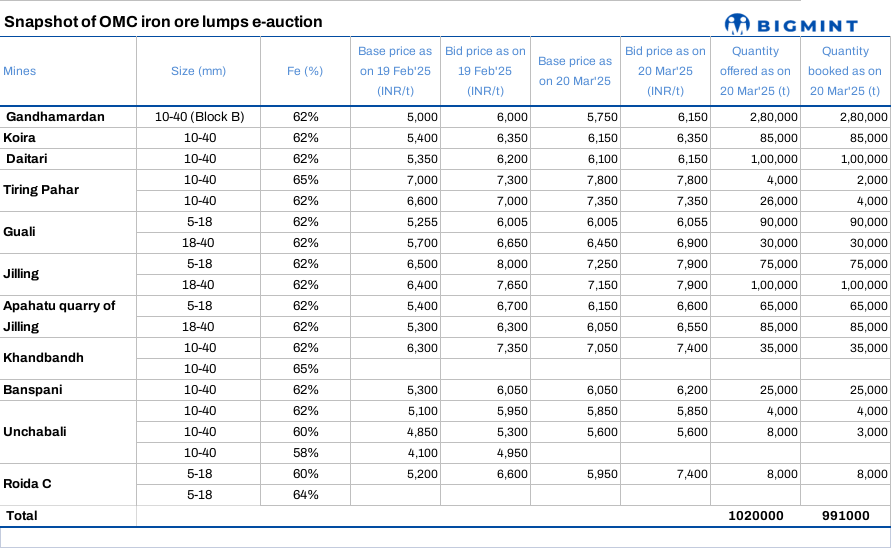Image resolution: width=891 pixels, height=548 pixels.
Task: Select Quantity offered as on 20 Mar'25 header
Action: (755, 71)
